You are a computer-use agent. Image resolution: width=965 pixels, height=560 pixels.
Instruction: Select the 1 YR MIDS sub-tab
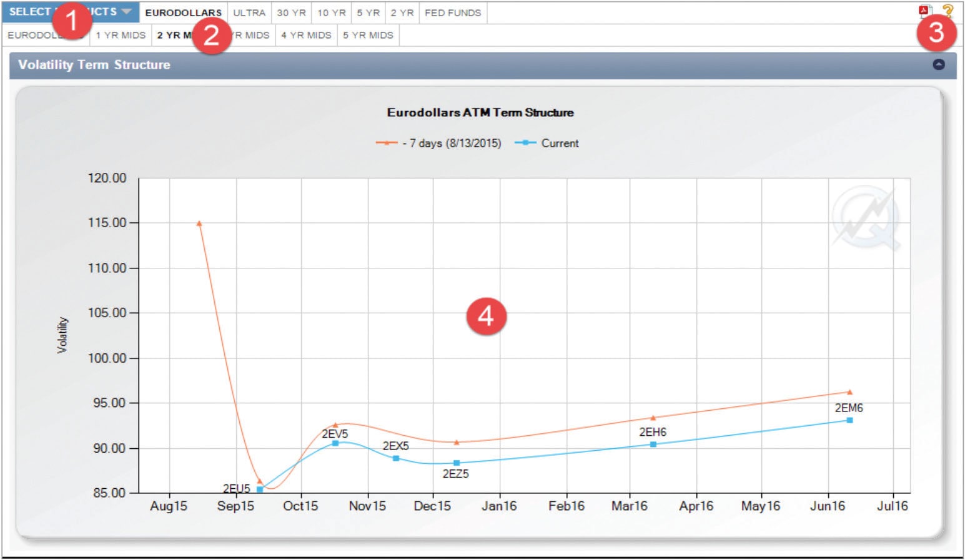pyautogui.click(x=121, y=35)
